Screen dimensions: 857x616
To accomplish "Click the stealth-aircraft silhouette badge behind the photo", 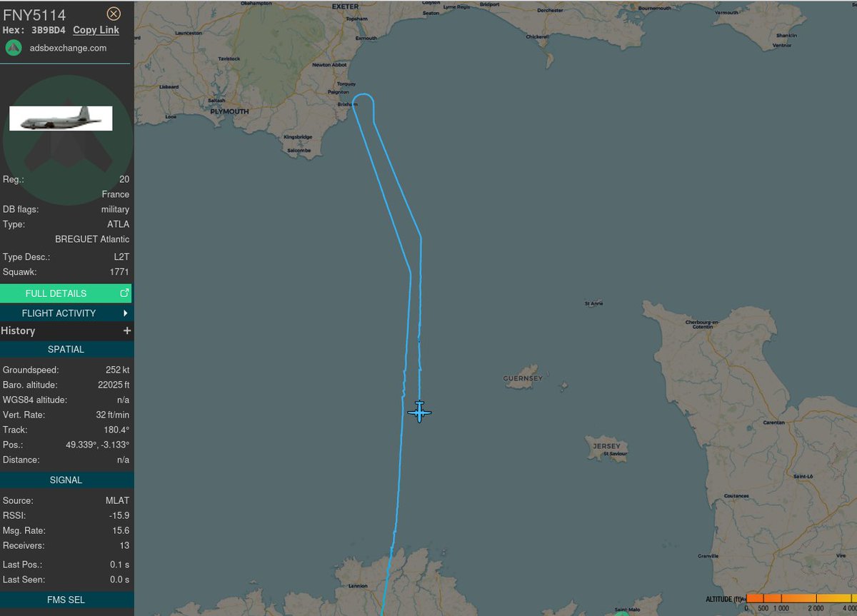I will coord(68,150).
